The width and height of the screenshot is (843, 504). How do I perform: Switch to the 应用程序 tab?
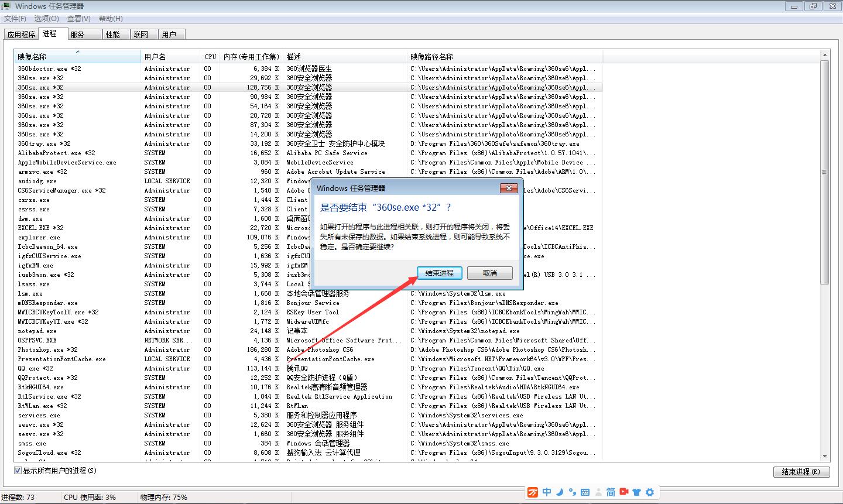22,35
